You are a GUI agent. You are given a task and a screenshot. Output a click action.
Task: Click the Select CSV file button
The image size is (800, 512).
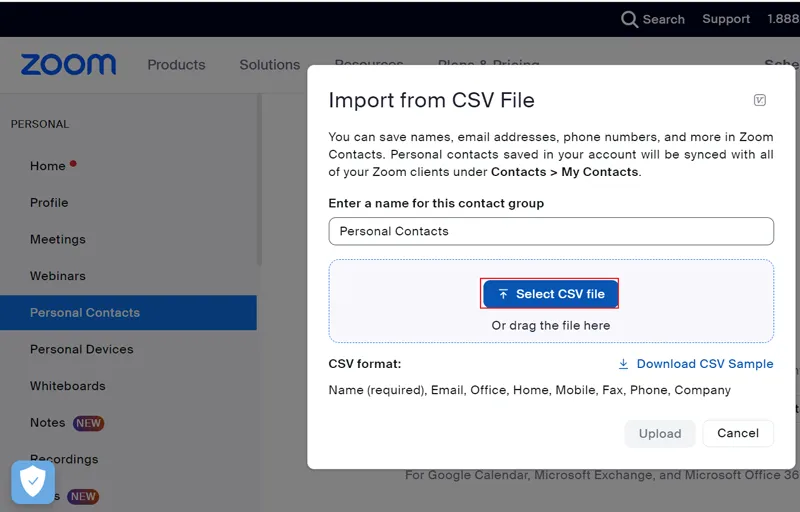click(549, 294)
